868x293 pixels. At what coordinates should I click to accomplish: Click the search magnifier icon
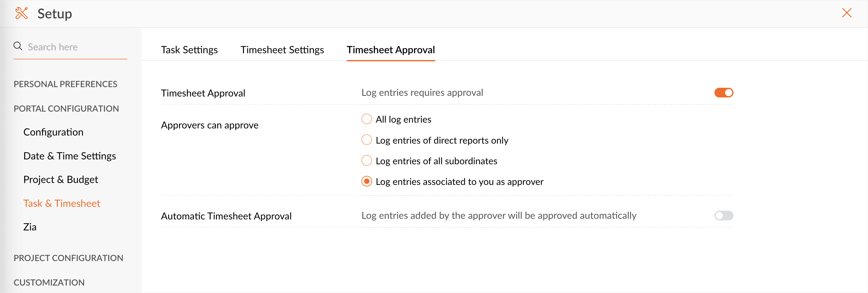18,46
